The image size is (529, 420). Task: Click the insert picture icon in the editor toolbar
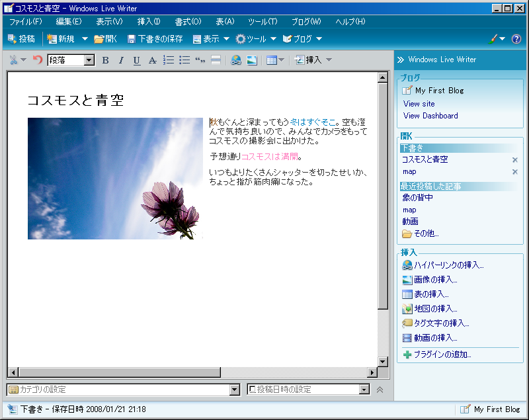click(252, 60)
